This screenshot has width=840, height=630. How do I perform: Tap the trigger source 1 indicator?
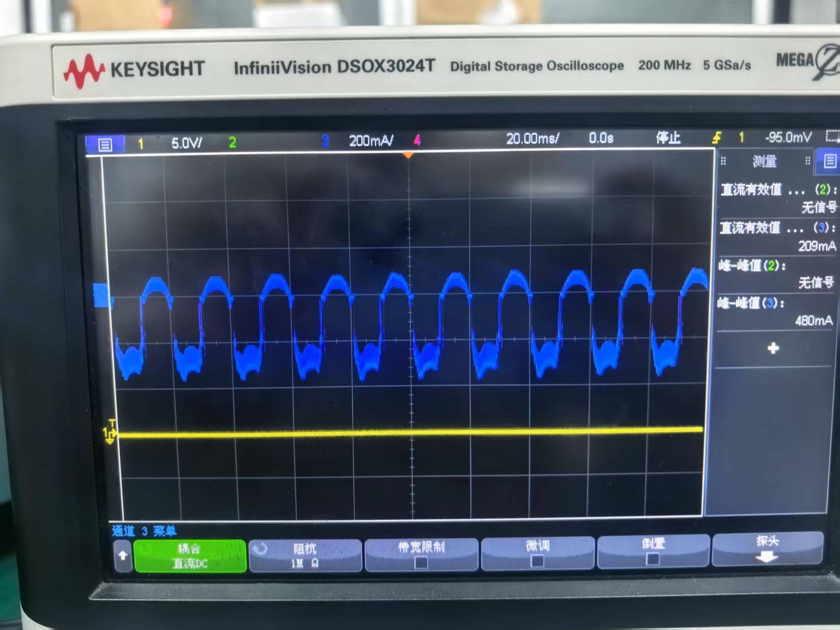(x=741, y=137)
